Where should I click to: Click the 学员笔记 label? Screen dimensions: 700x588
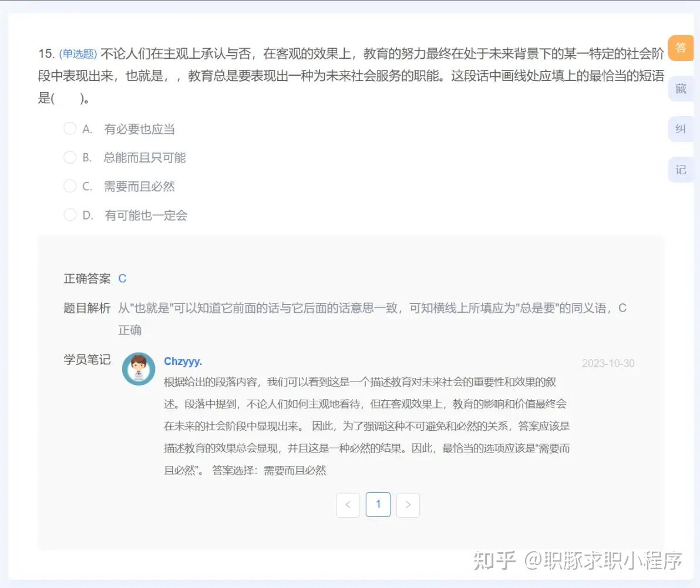point(87,360)
